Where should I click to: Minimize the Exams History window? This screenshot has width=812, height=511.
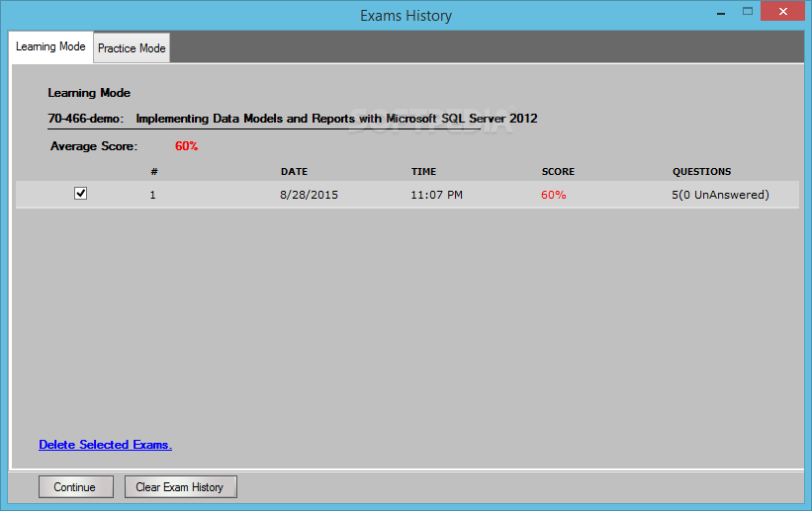click(720, 13)
